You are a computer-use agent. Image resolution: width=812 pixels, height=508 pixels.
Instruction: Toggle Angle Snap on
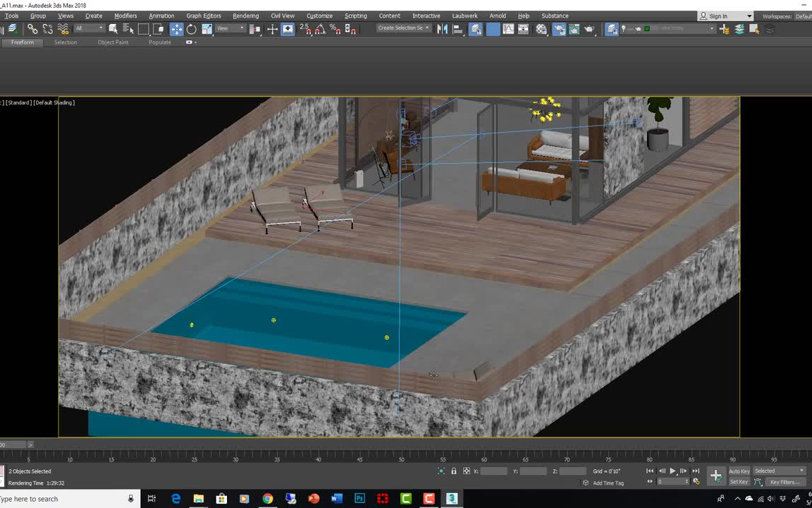320,29
